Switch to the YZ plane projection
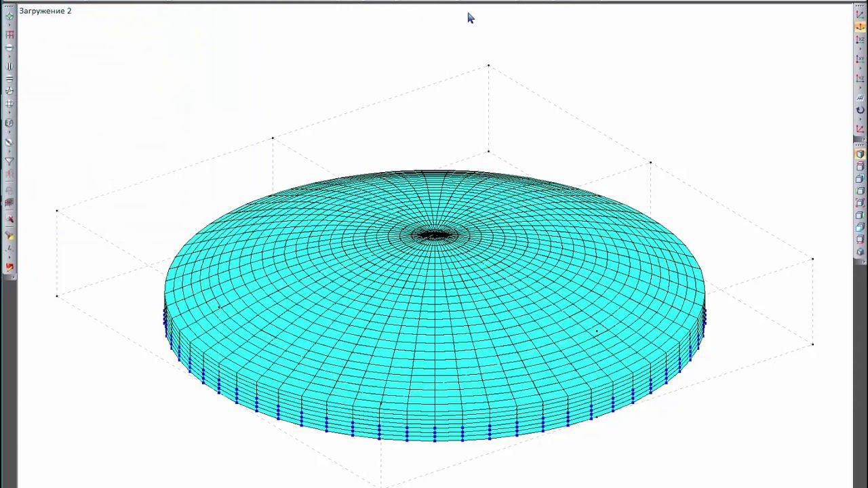The width and height of the screenshot is (868, 488). (860, 79)
